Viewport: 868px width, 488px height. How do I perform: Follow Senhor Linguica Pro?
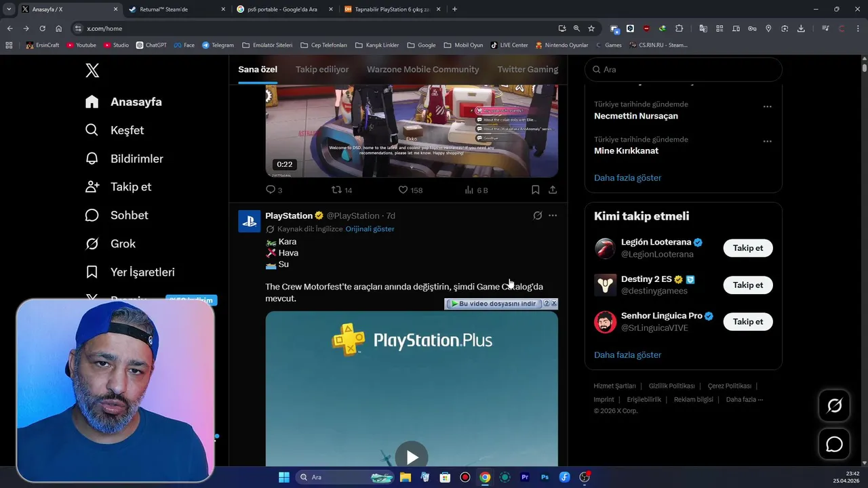748,321
